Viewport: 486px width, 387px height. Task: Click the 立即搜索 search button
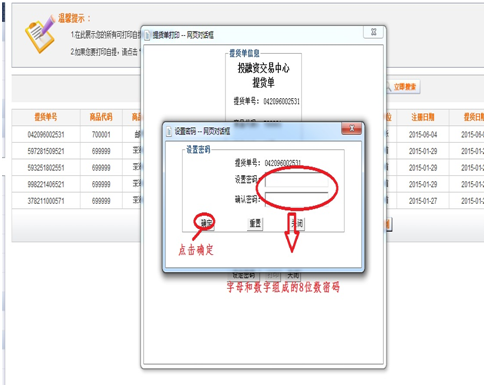(x=403, y=87)
